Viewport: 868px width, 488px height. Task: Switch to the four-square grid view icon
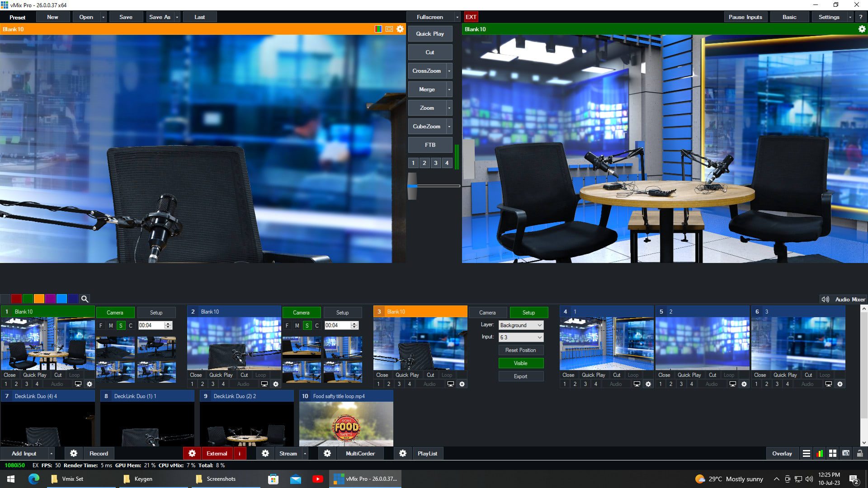pyautogui.click(x=832, y=453)
